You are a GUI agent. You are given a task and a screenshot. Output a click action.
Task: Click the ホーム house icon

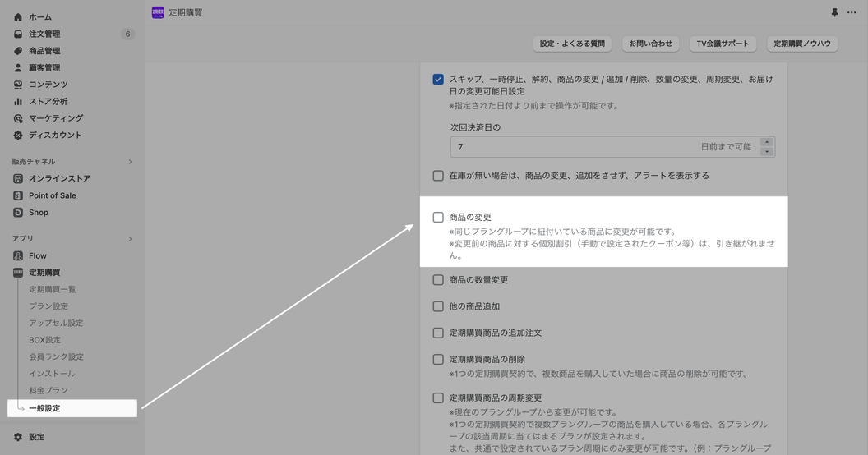tap(18, 17)
